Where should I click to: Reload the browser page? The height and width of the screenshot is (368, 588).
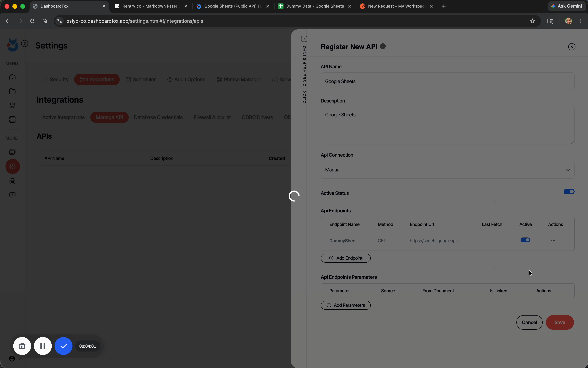pyautogui.click(x=32, y=21)
